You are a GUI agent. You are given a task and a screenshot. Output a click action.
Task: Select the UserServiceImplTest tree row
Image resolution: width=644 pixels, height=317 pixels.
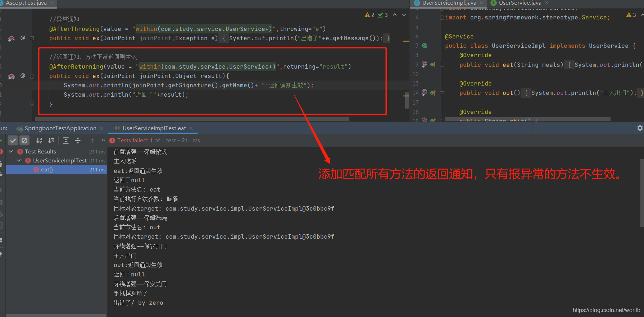pyautogui.click(x=56, y=161)
